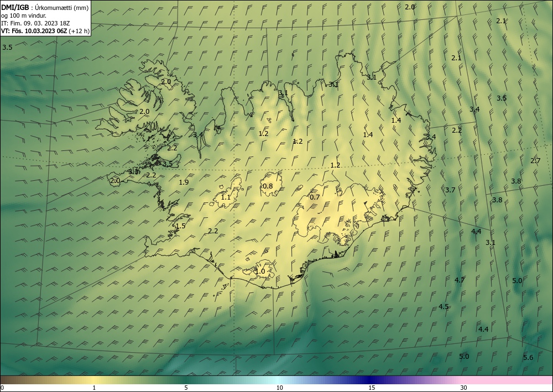Click the 'DMI/IGB : Úrkomumætti (mm)' title line
553x392 pixels.
tap(45, 8)
